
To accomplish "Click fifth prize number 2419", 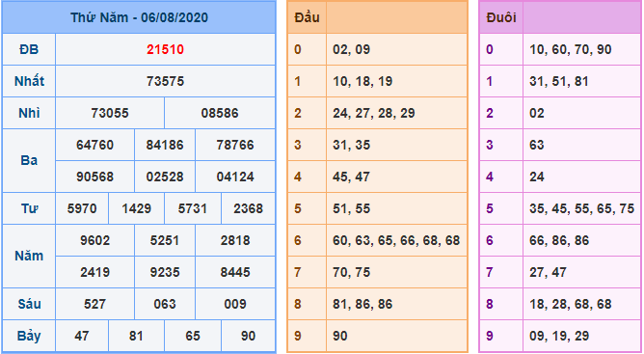I will 94,272.
